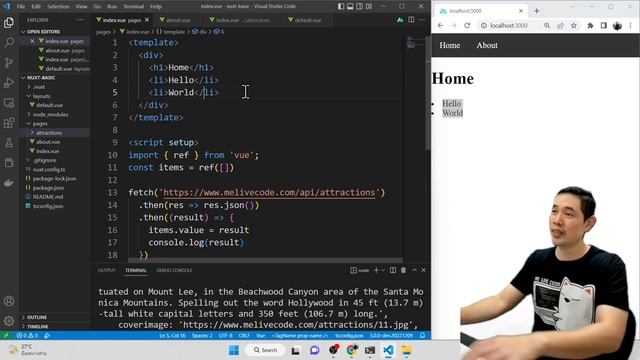Open Source Control view in activity bar

point(9,62)
